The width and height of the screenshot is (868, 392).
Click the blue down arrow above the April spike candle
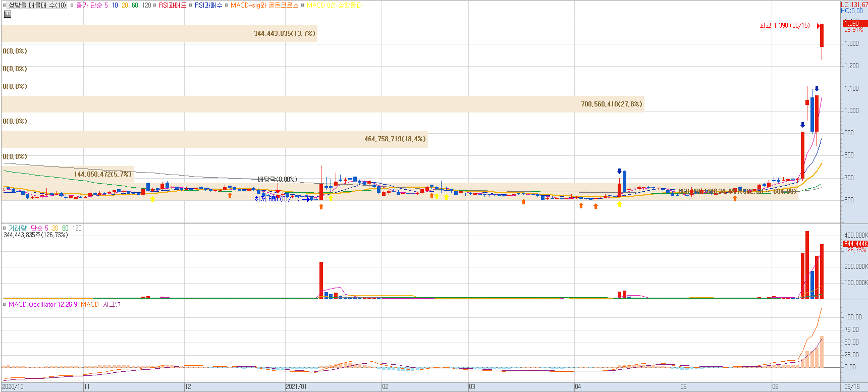(x=620, y=172)
